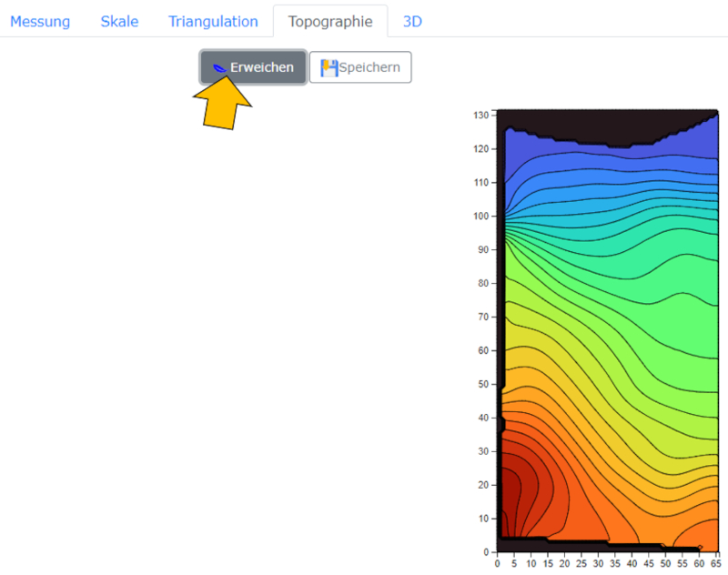Click the floppy disk save icon
The width and height of the screenshot is (728, 575).
[329, 67]
